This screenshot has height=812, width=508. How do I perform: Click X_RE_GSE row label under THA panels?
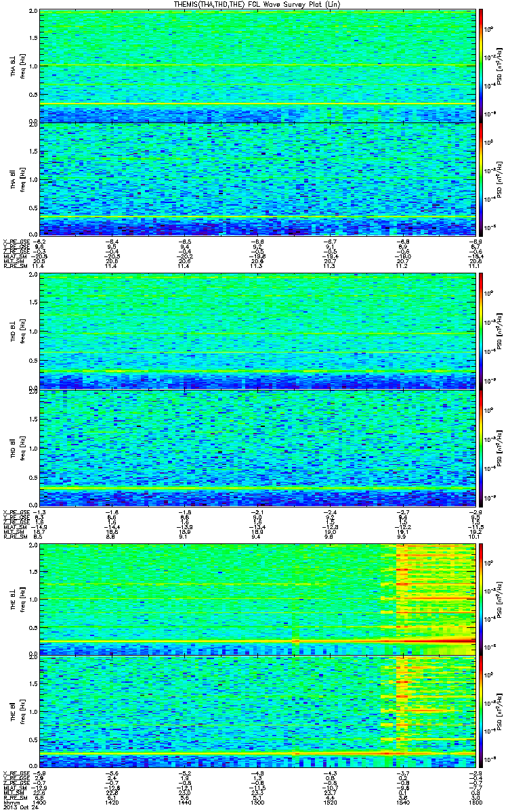click(16, 241)
